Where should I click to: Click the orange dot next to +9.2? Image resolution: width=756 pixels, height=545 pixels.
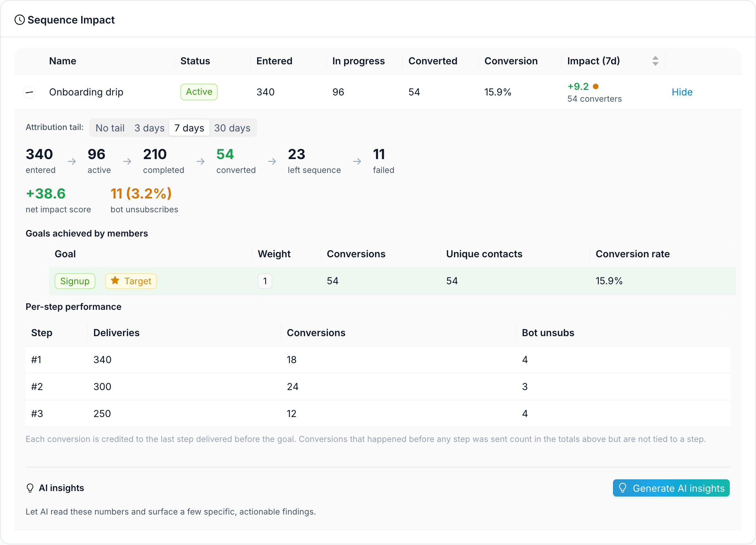coord(596,86)
